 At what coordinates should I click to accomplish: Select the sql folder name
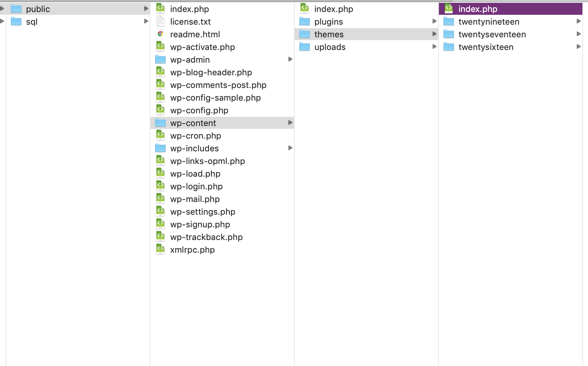pos(32,22)
